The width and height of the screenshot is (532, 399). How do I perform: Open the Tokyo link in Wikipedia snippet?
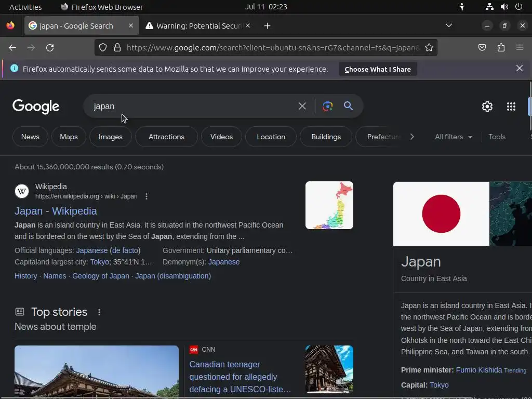(99, 262)
